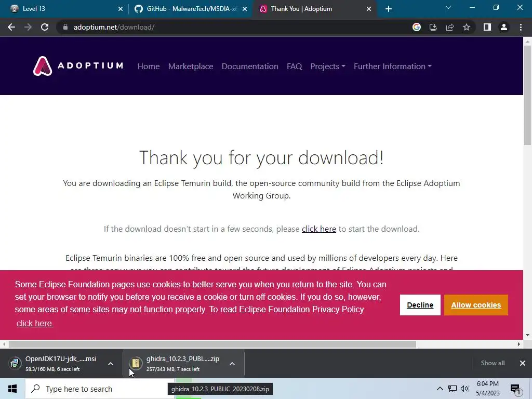The height and width of the screenshot is (399, 532).
Task: Open the Windows Start menu
Action: point(12,389)
